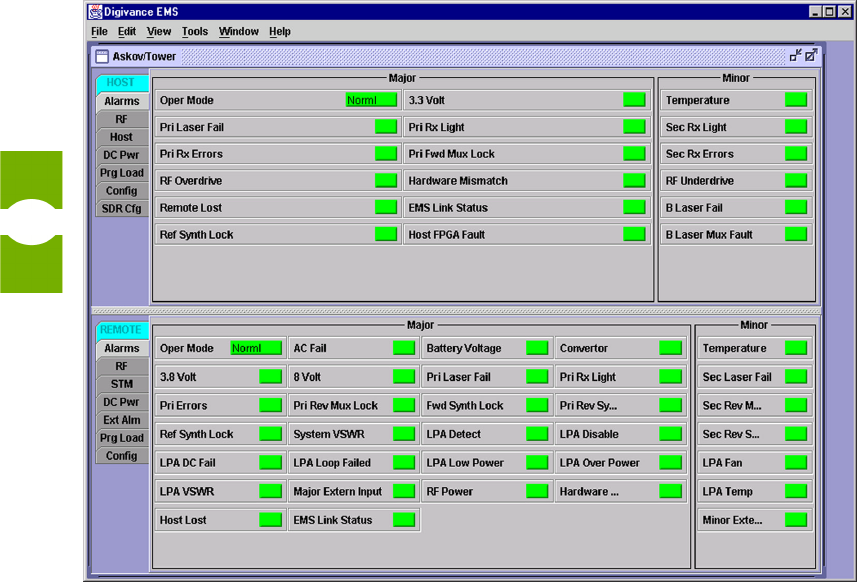The image size is (857, 582).
Task: Open the REMOTE Prg Load tab
Action: click(122, 438)
